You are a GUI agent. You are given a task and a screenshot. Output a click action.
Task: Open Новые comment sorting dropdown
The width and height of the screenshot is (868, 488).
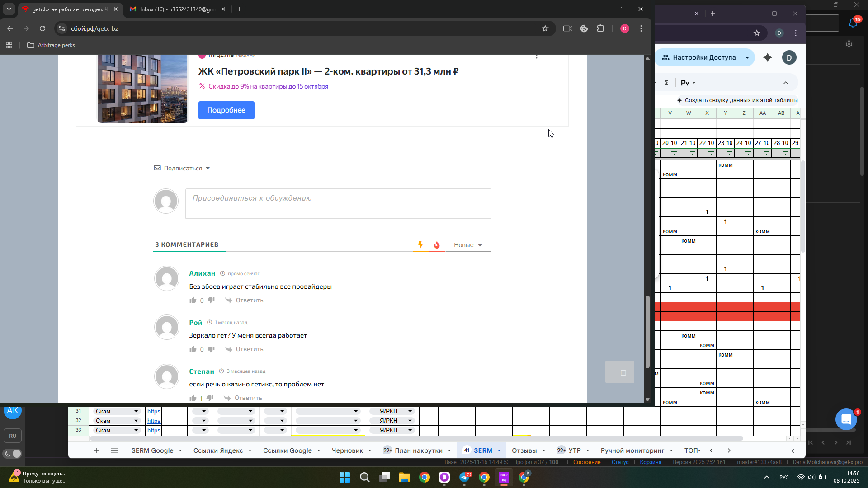pos(468,245)
